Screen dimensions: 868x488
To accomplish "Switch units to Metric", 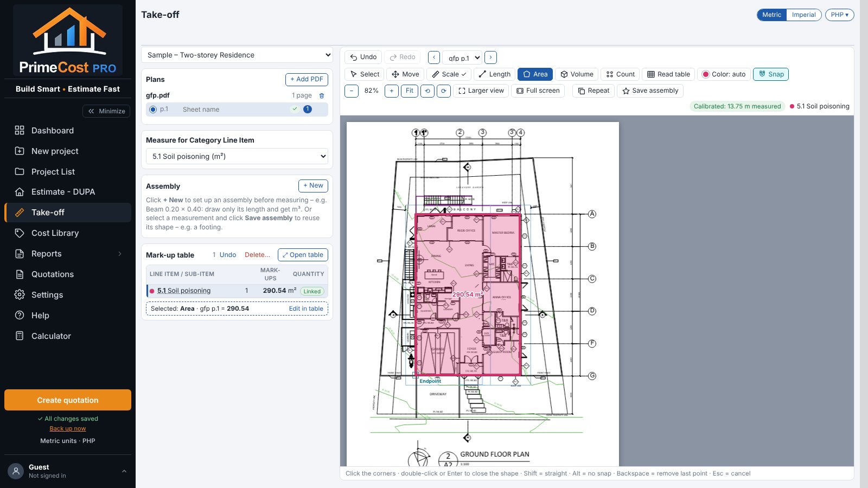I will tap(771, 15).
